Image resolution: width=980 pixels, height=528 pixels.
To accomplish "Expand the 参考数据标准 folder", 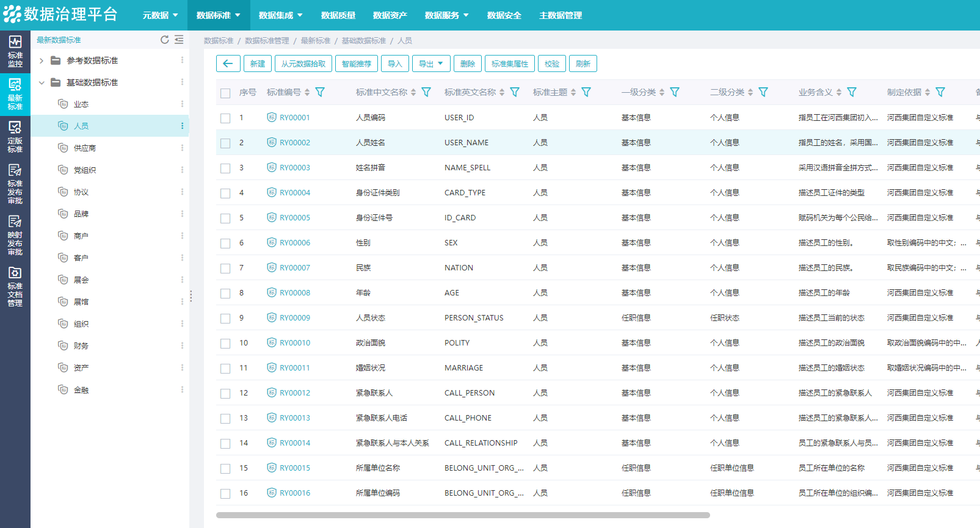I will pos(42,60).
